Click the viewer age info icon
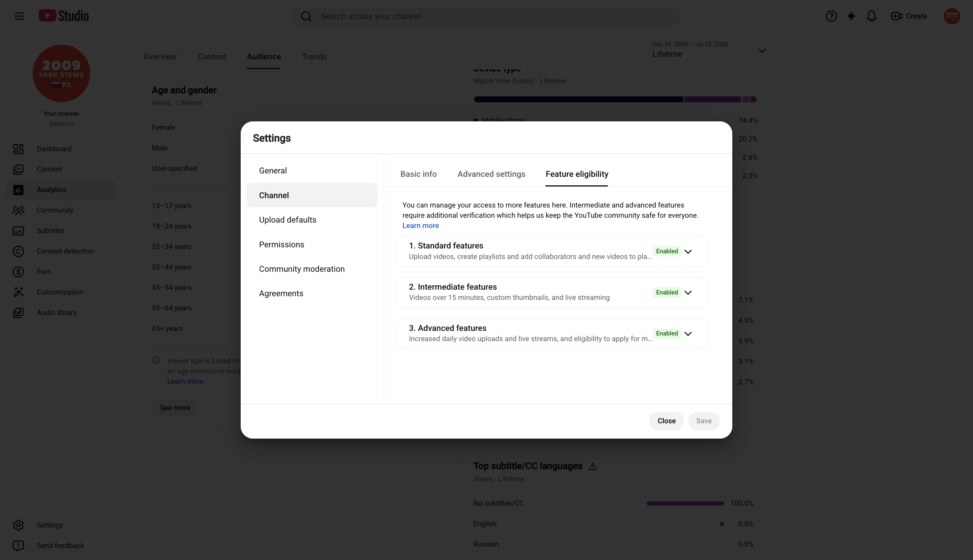The width and height of the screenshot is (973, 560). 156,360
